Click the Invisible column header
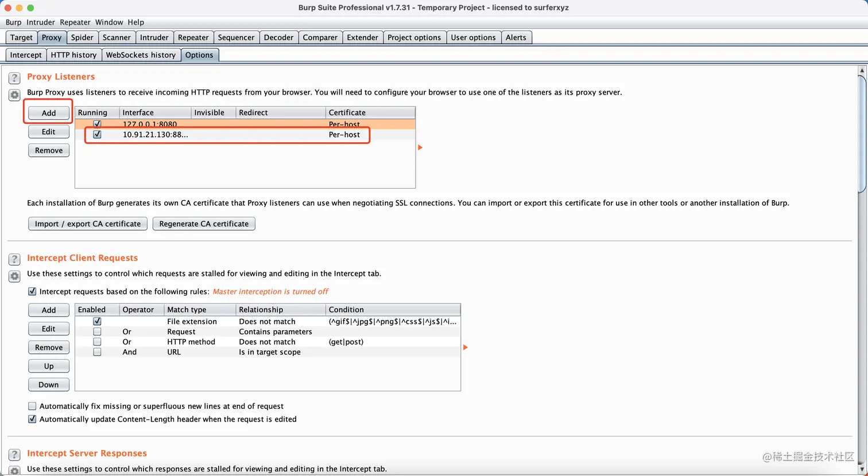 (x=214, y=112)
